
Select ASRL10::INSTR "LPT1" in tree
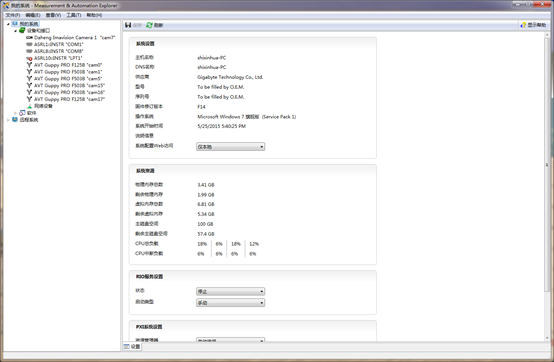(x=58, y=58)
